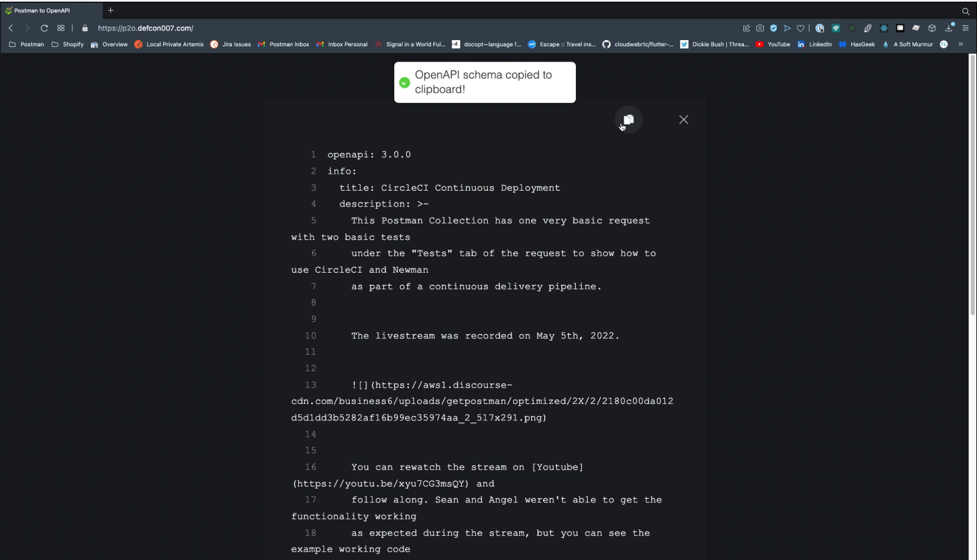Open the cube extensions icon
The height and width of the screenshot is (560, 977).
932,28
